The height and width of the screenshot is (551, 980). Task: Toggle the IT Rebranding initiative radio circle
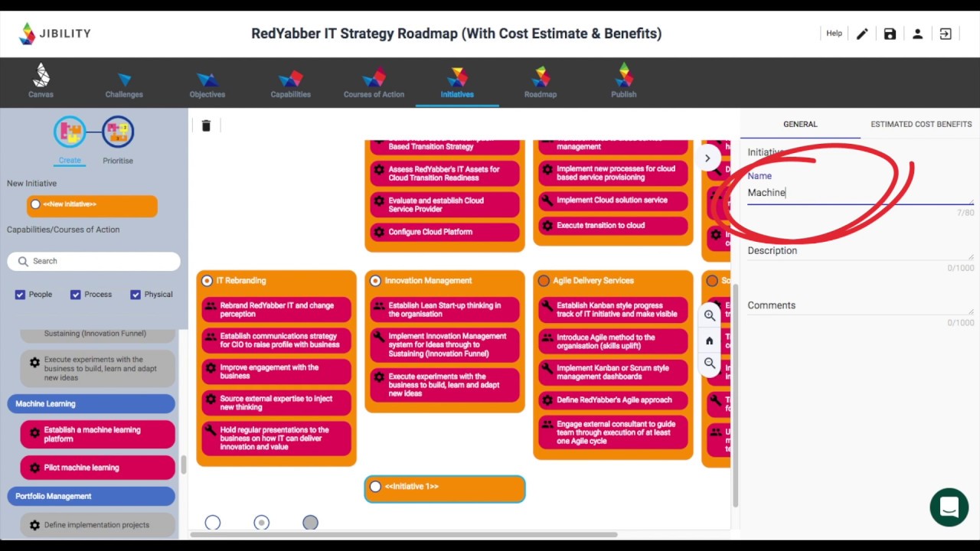207,281
